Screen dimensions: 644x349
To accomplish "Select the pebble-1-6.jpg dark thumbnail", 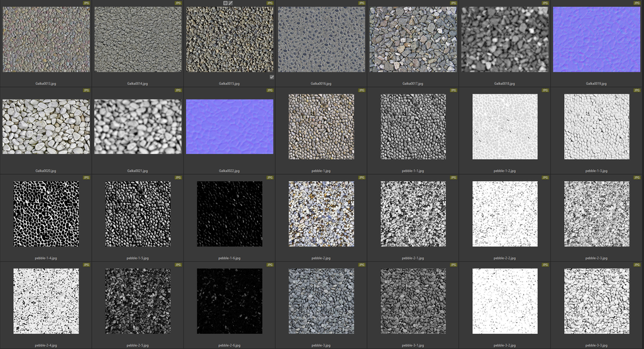I will 230,214.
